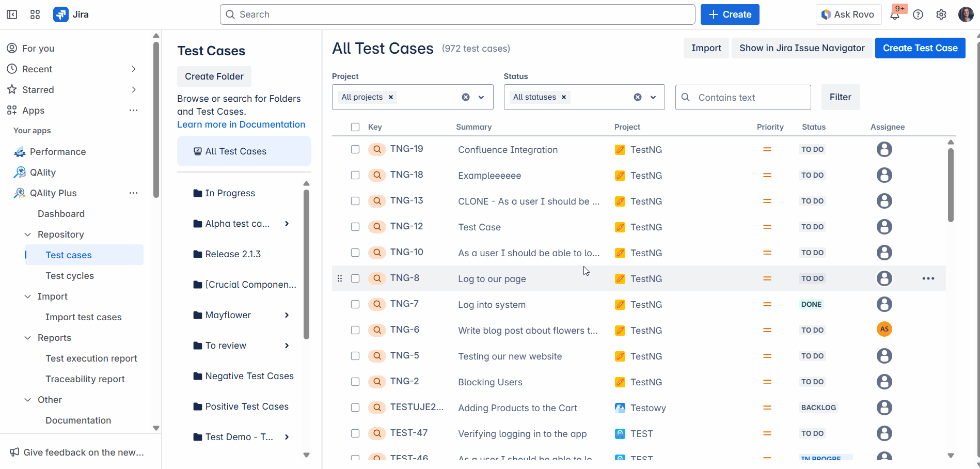
Task: Open Traceability report
Action: pos(85,379)
